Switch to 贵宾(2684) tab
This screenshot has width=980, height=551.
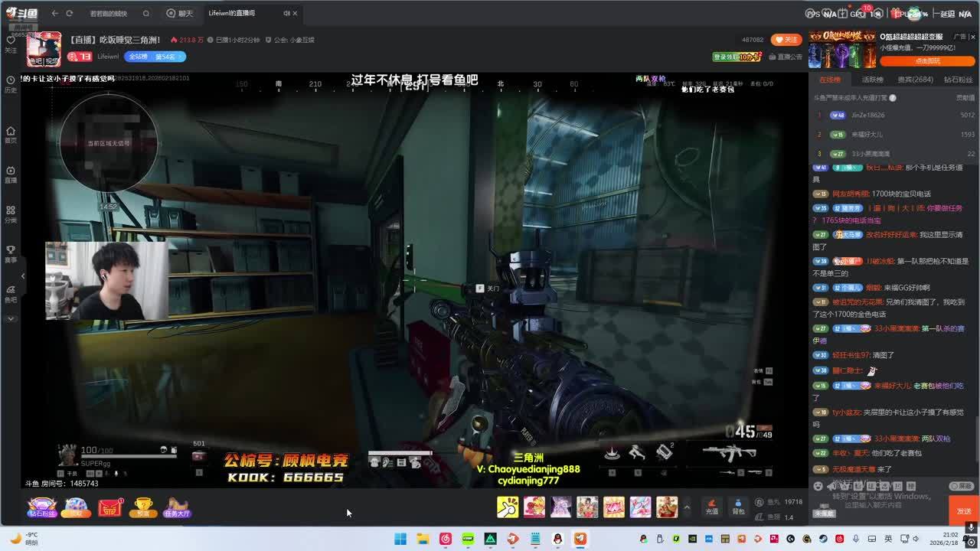coord(915,80)
